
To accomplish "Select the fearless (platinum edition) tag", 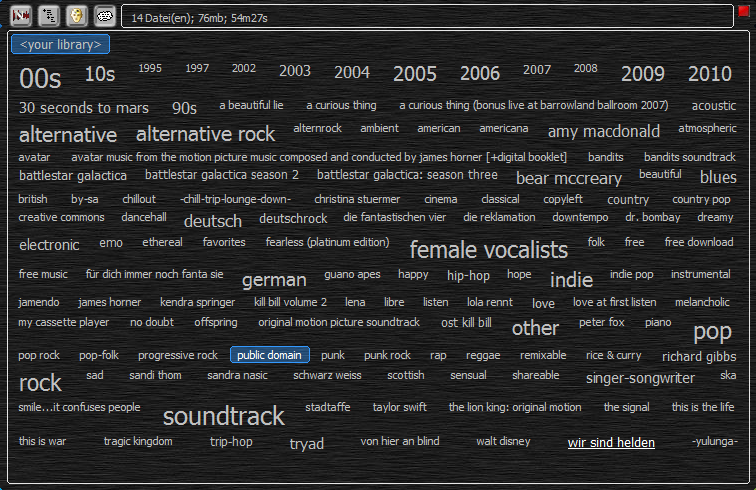I will coord(327,242).
